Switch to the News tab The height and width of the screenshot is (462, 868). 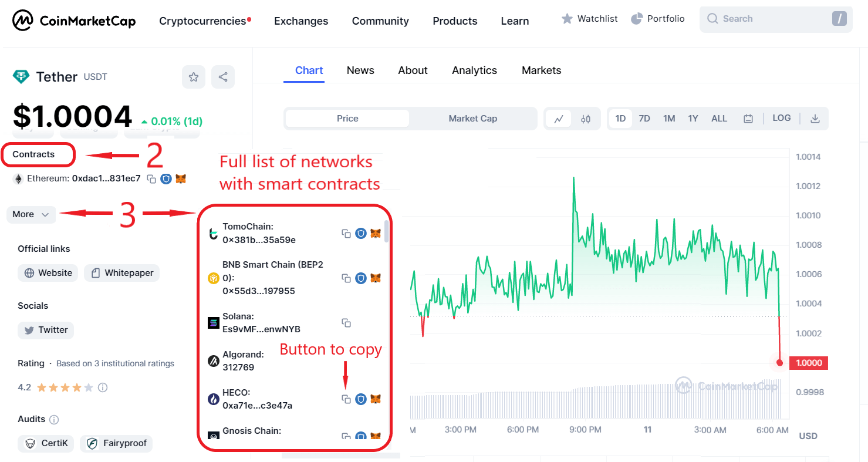360,70
